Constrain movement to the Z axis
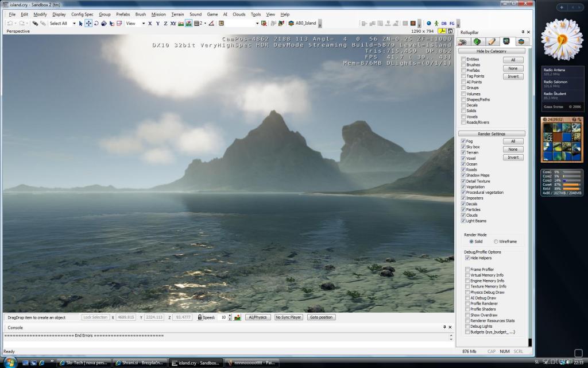The width and height of the screenshot is (588, 368). point(165,23)
